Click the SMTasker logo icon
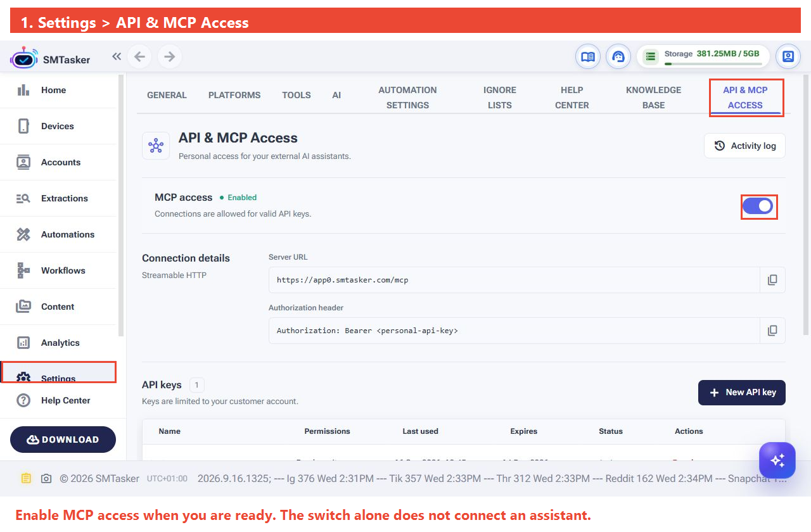 tap(23, 58)
